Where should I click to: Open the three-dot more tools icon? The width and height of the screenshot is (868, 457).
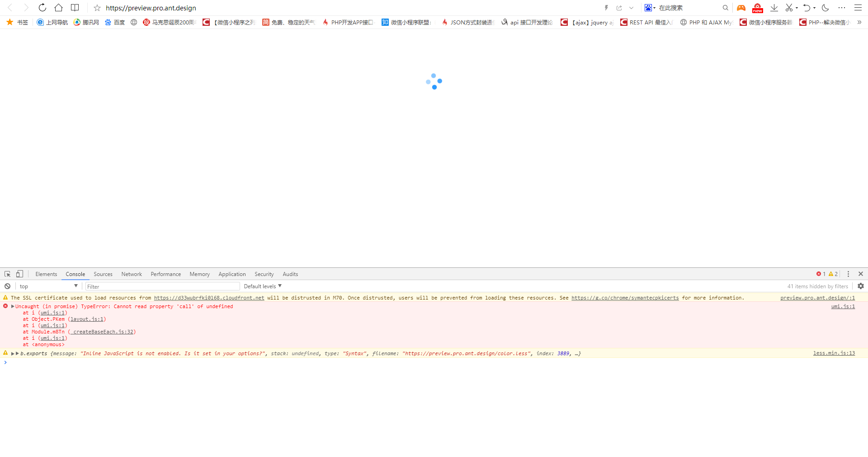click(x=842, y=8)
